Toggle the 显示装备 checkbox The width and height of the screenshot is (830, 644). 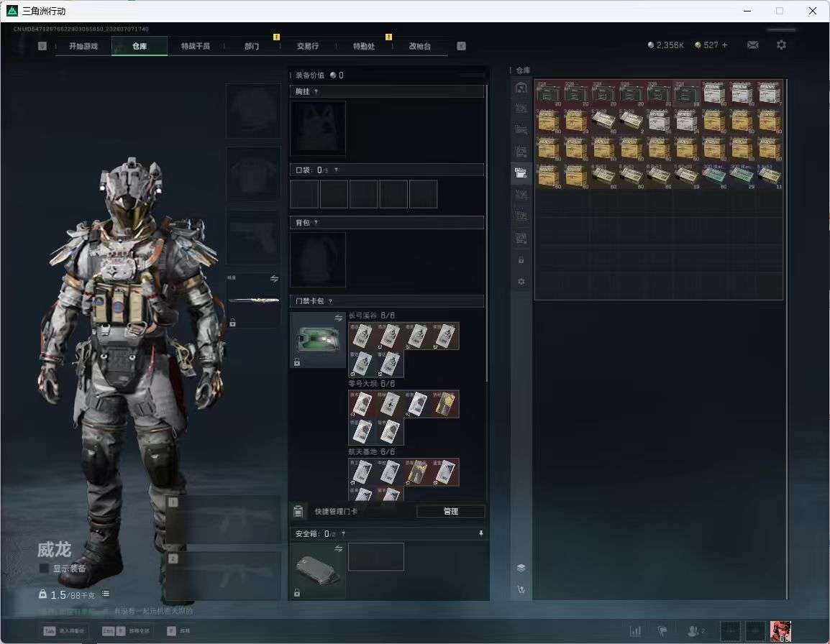pyautogui.click(x=44, y=569)
